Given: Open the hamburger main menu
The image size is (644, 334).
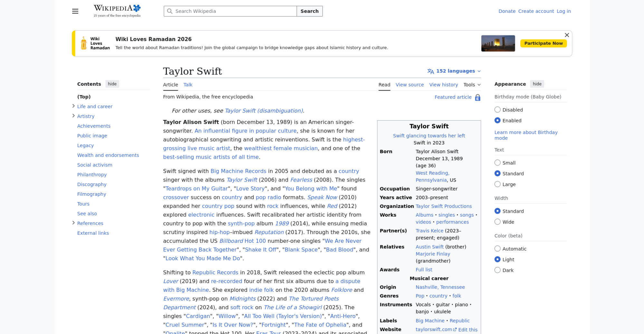Looking at the screenshot, I should click(75, 11).
